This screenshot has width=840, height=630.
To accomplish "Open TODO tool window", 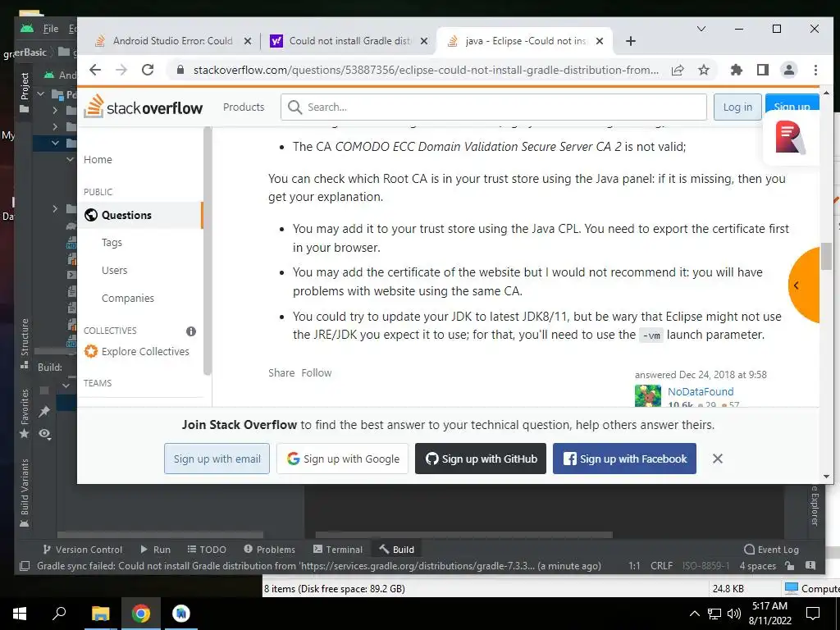I will click(x=207, y=549).
